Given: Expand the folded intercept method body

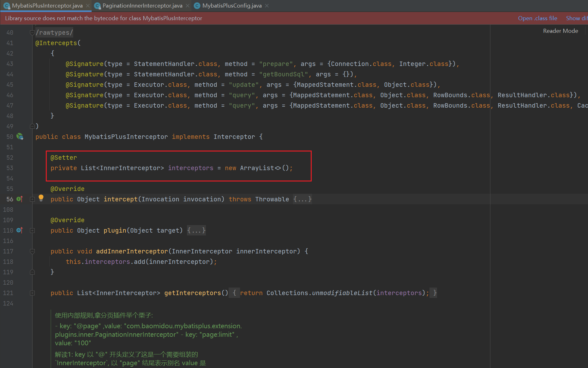Looking at the screenshot, I should pos(32,199).
